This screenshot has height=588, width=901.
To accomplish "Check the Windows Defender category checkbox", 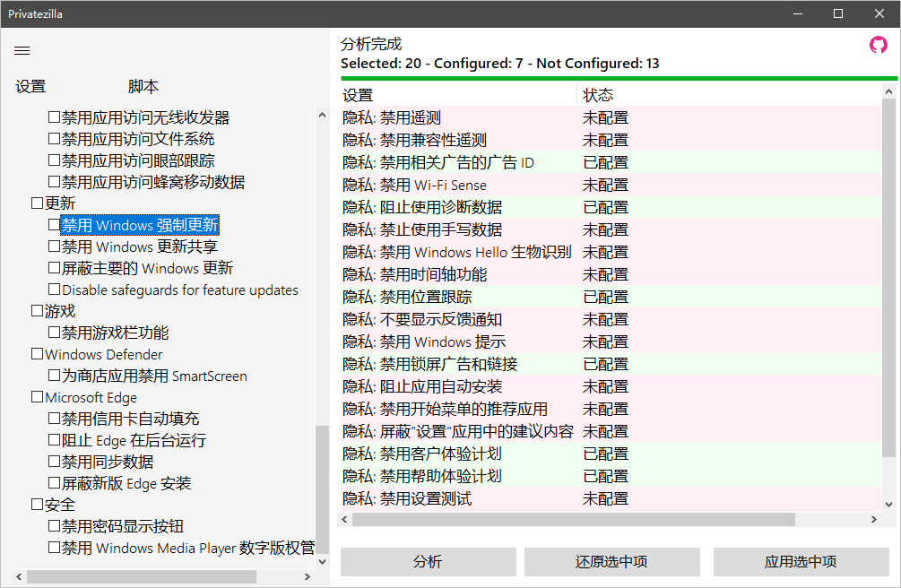I will [38, 354].
